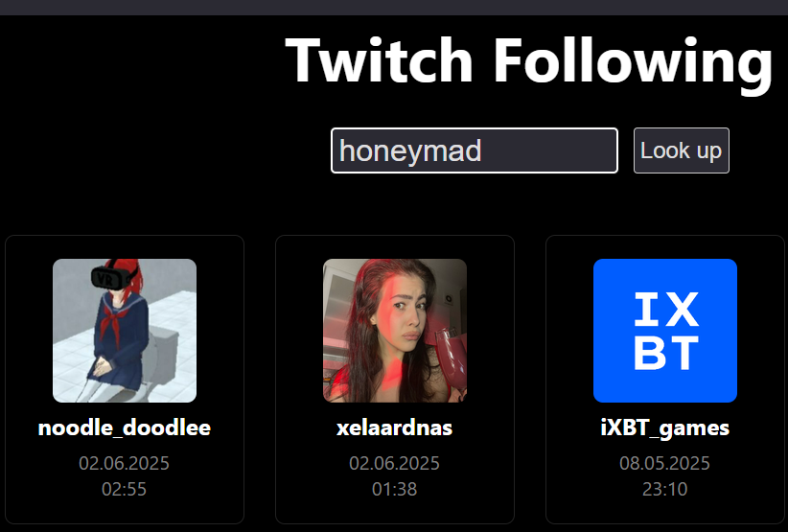The image size is (788, 532).
Task: Click the username field containing honeymad
Action: pyautogui.click(x=474, y=150)
